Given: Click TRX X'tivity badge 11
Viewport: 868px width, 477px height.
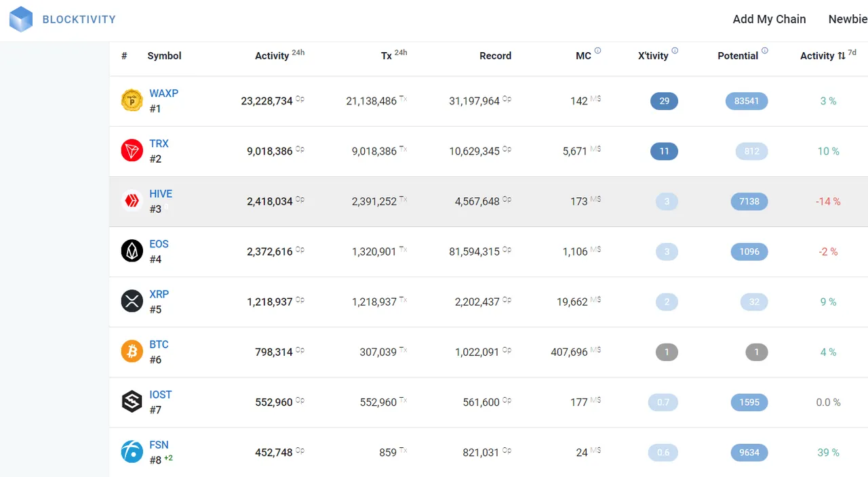Looking at the screenshot, I should (664, 151).
